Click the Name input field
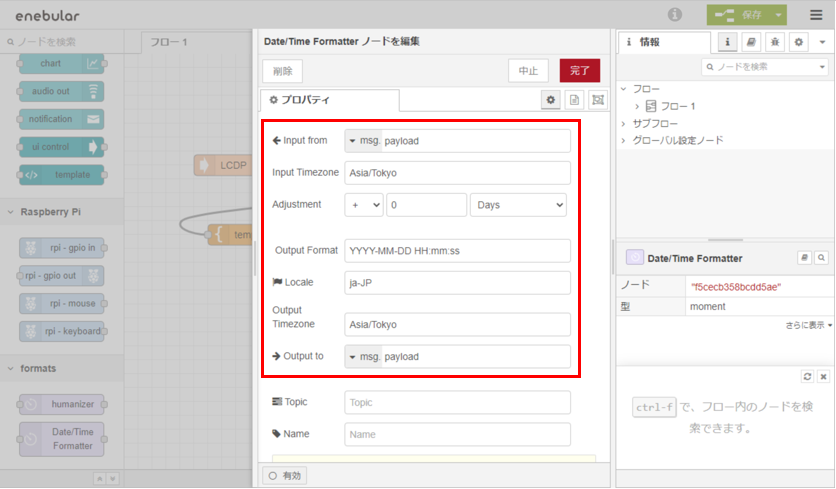836x489 pixels. tap(457, 434)
